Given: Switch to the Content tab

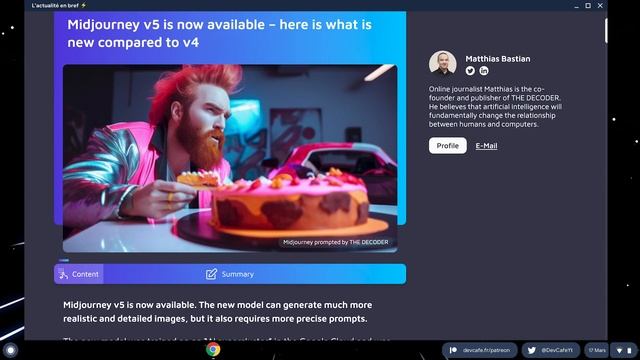Looking at the screenshot, I should pos(79,274).
